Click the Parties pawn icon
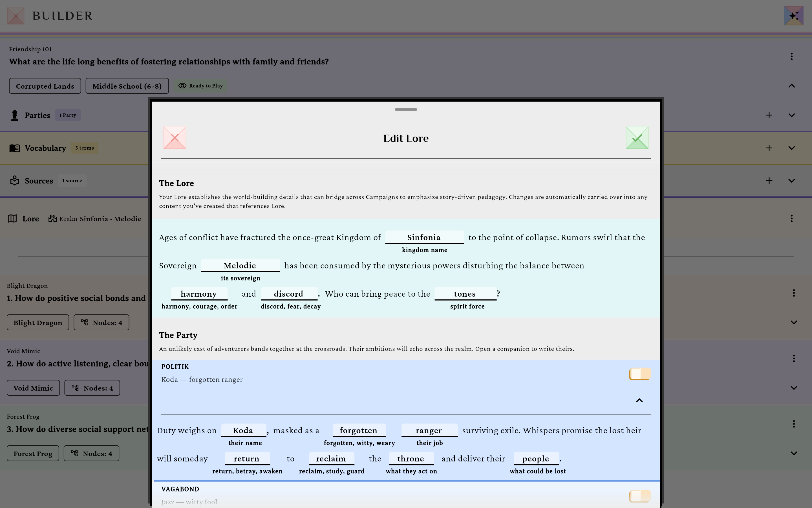The width and height of the screenshot is (812, 508). pos(14,115)
